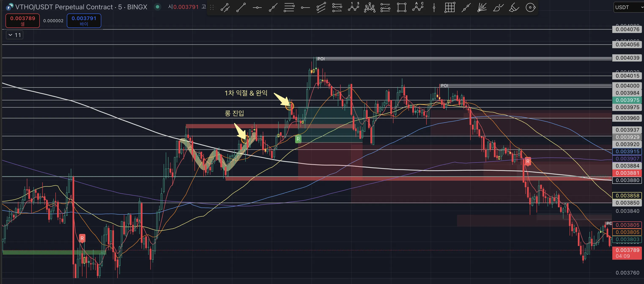Select the POI label near 0.004000
The height and width of the screenshot is (284, 644).
tap(444, 85)
